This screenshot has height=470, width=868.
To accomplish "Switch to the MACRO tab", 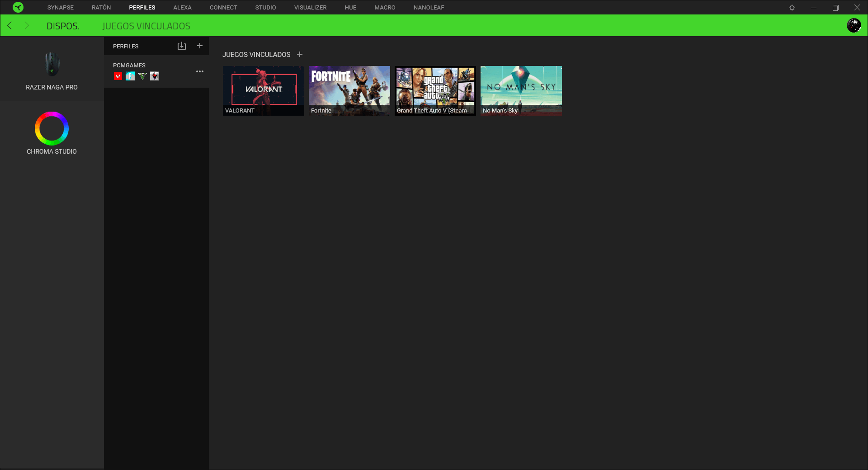I will click(385, 8).
